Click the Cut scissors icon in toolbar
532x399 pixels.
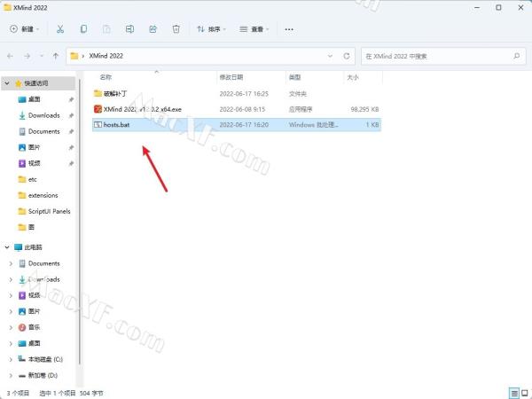[x=60, y=29]
